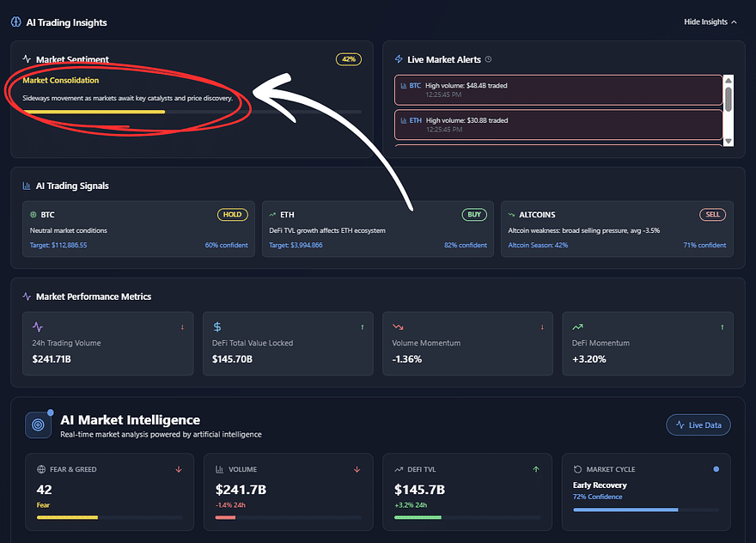Click the Fear & Greed globe icon

(41, 469)
